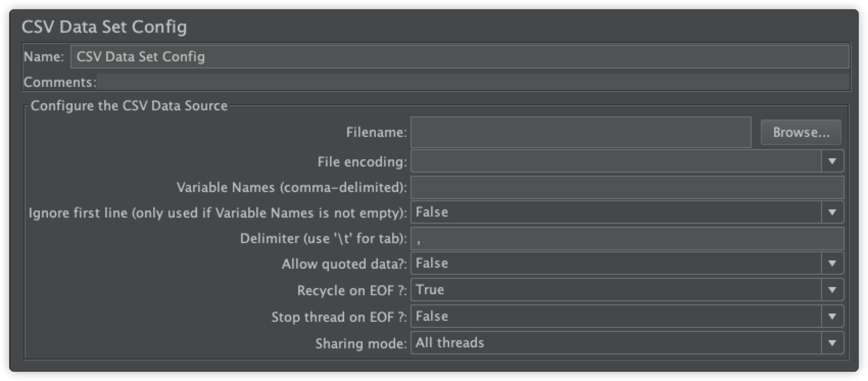
Task: Click the File encoding dropdown arrow
Action: pos(832,161)
